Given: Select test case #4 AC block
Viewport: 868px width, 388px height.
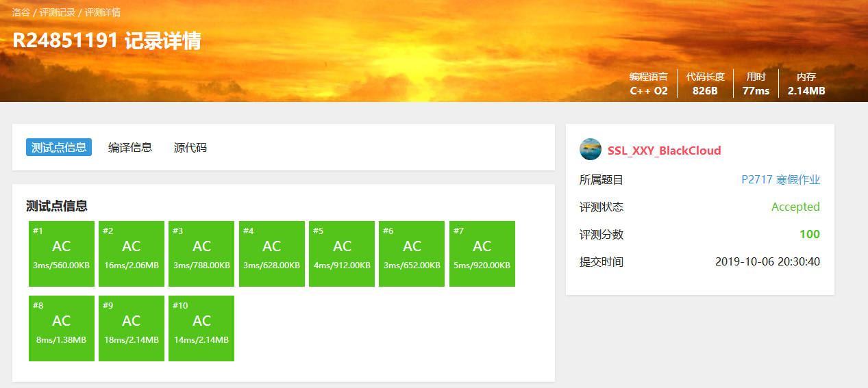Looking at the screenshot, I should [272, 254].
